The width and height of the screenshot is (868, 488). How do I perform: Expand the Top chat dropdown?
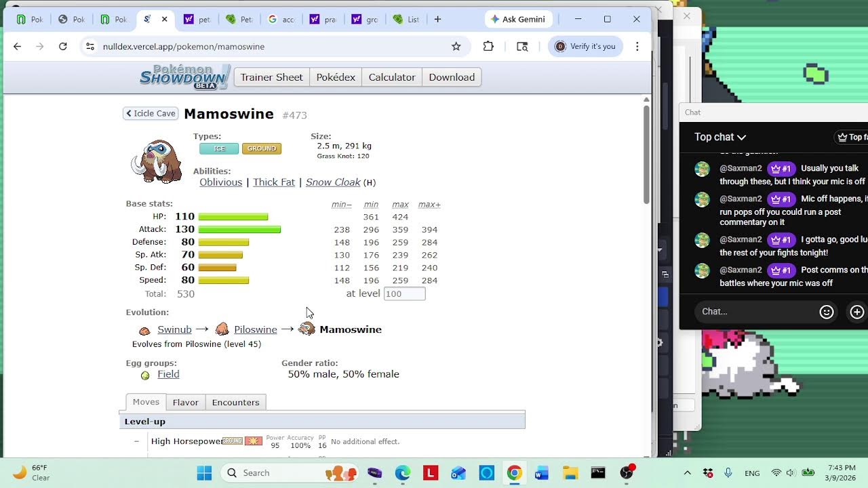pyautogui.click(x=720, y=137)
